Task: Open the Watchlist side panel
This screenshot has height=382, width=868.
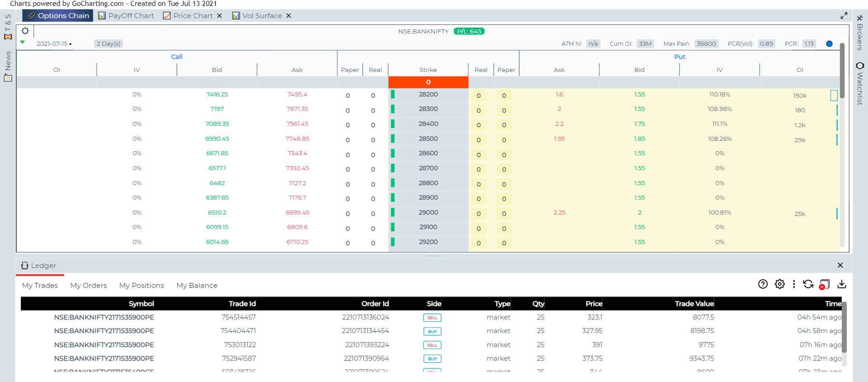Action: tap(859, 84)
